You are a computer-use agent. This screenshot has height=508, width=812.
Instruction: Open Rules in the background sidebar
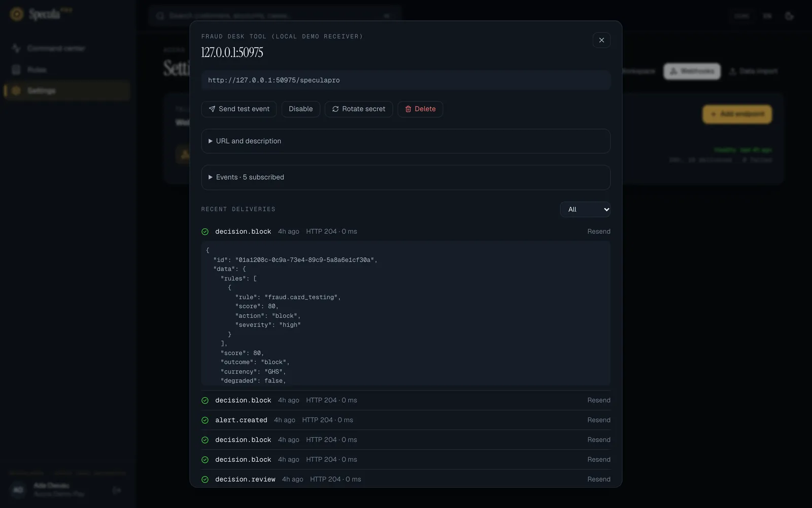(x=67, y=70)
